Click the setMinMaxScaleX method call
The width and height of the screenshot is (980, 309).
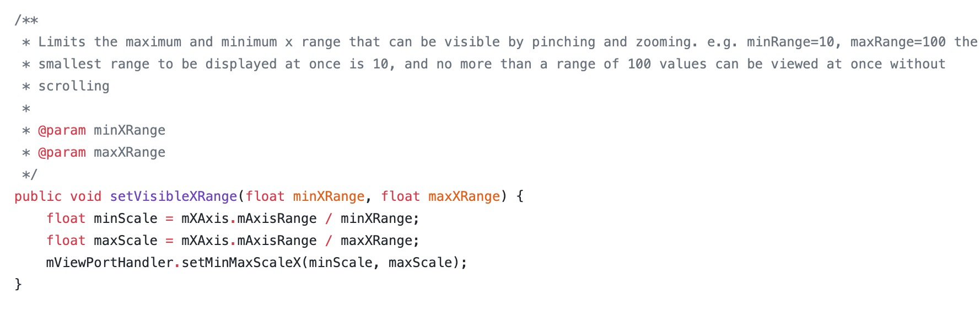[x=241, y=263]
